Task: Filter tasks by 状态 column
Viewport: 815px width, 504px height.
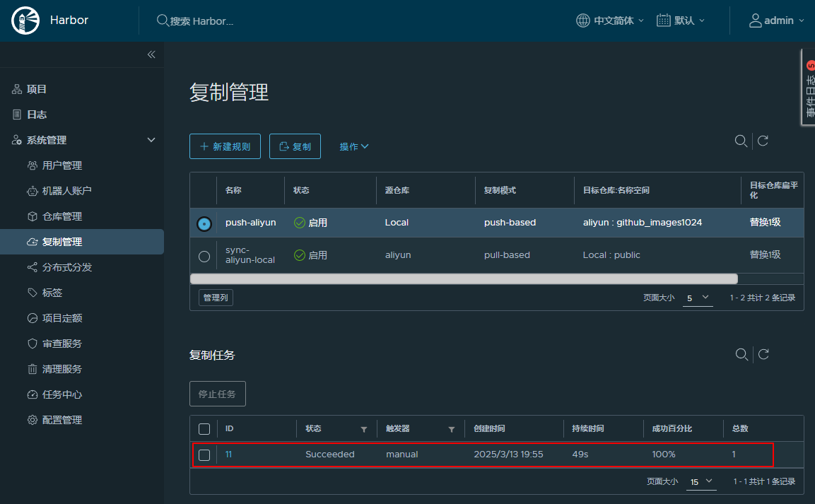Action: (364, 430)
